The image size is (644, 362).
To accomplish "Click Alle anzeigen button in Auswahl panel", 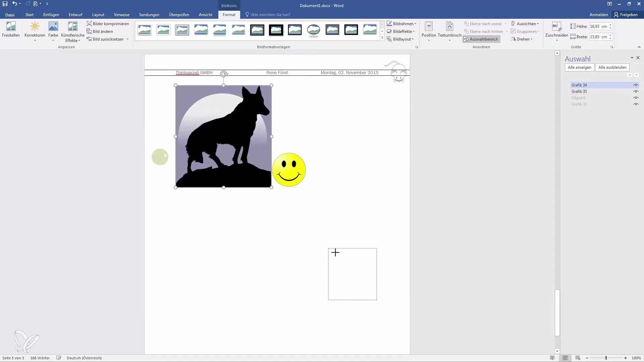I will pyautogui.click(x=579, y=67).
